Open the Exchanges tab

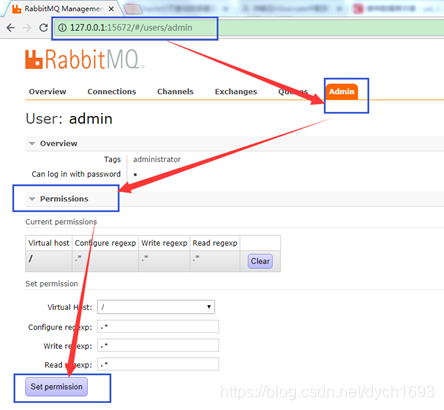pos(236,92)
